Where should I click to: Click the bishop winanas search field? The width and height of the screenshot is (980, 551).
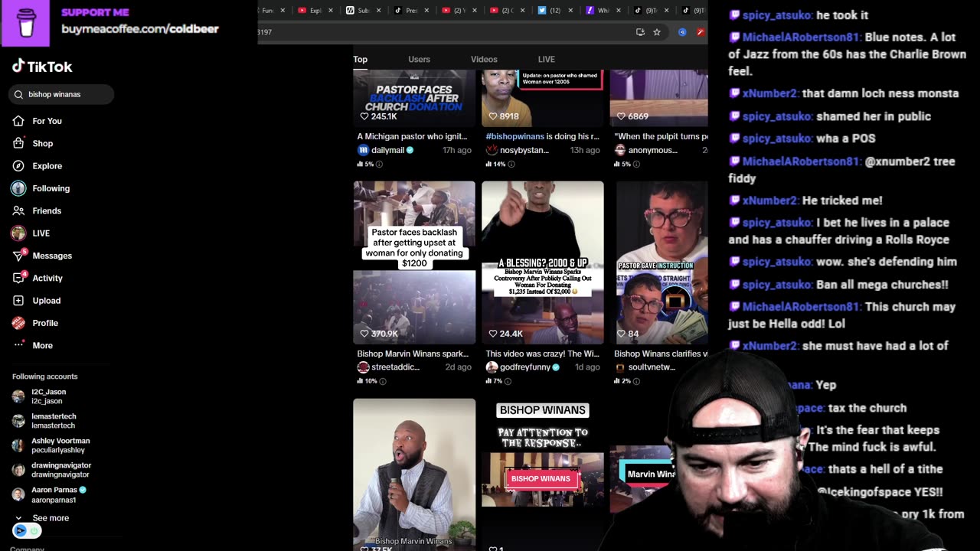[x=61, y=94]
